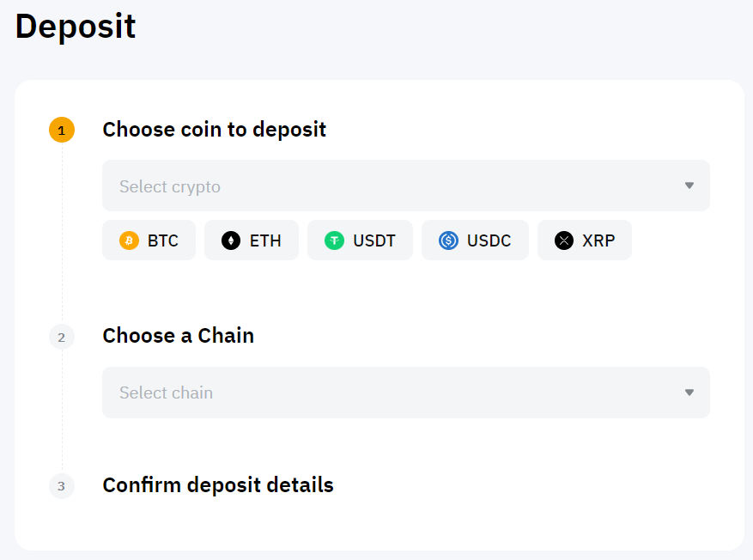753x560 pixels.
Task: Choose USDC from the coin shortcuts
Action: (475, 240)
